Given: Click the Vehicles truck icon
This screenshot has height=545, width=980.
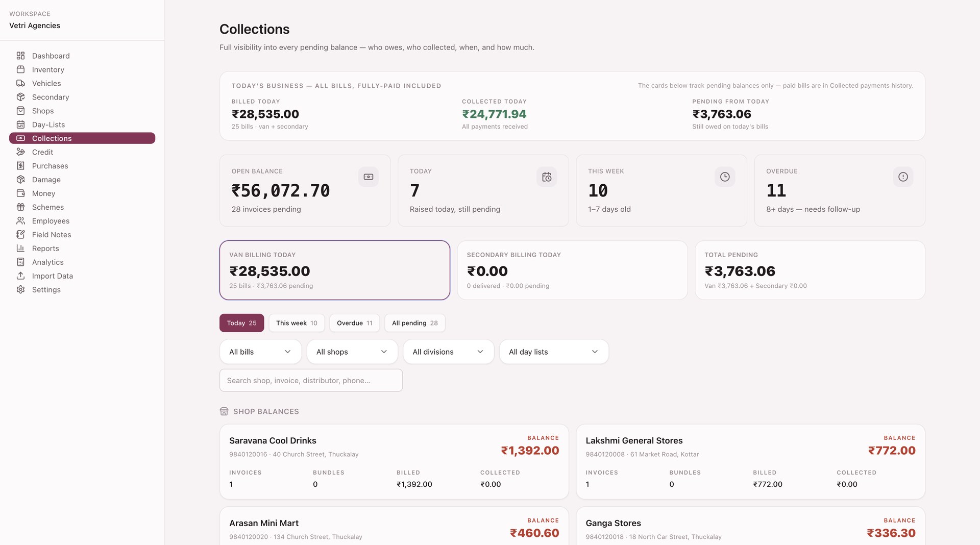Looking at the screenshot, I should (20, 83).
